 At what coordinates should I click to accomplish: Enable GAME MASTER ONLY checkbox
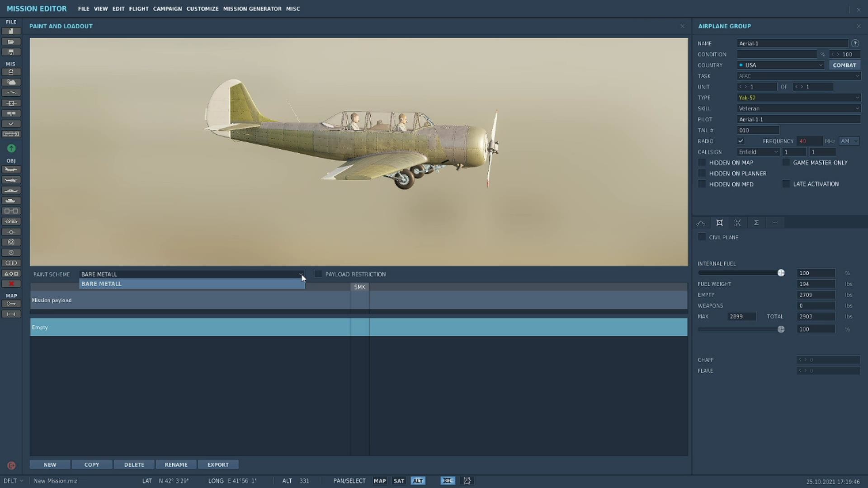(786, 163)
